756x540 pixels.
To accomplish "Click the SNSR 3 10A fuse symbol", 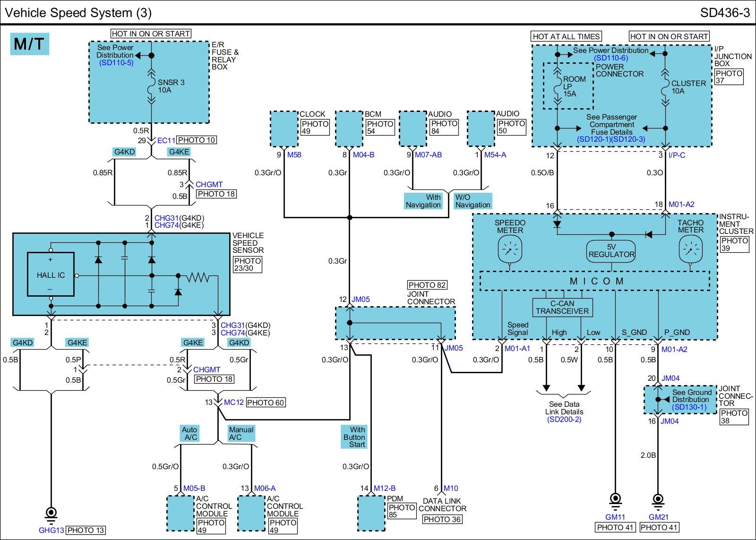I will pos(151,86).
